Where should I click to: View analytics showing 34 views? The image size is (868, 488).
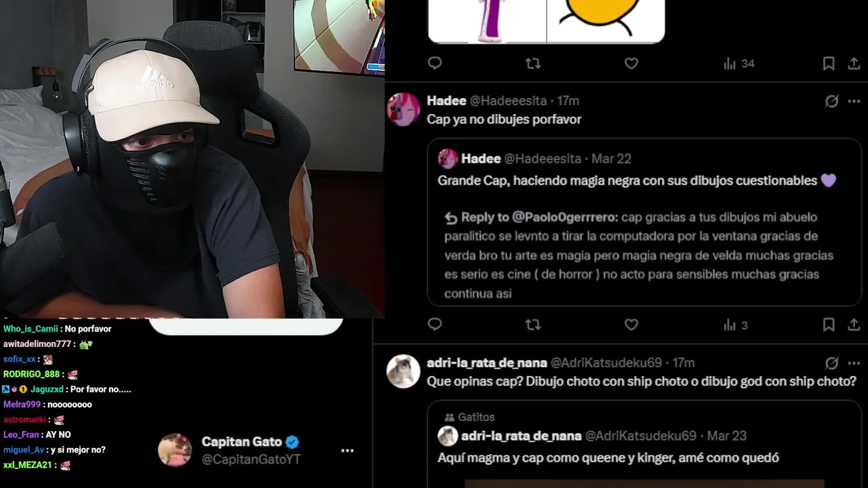[738, 63]
